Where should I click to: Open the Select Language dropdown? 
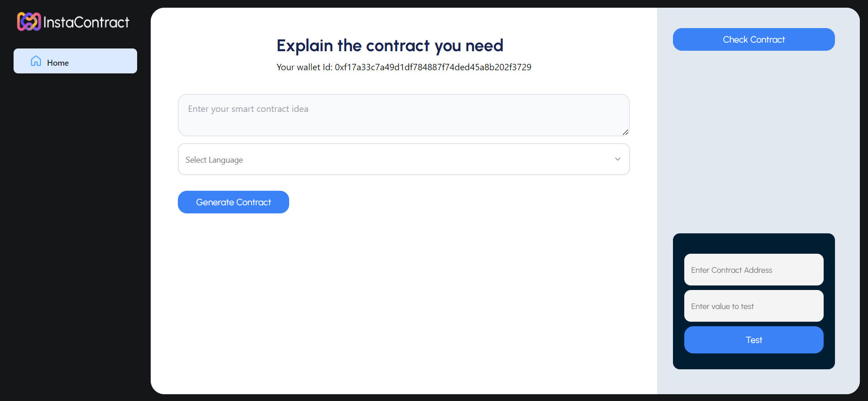coord(404,159)
